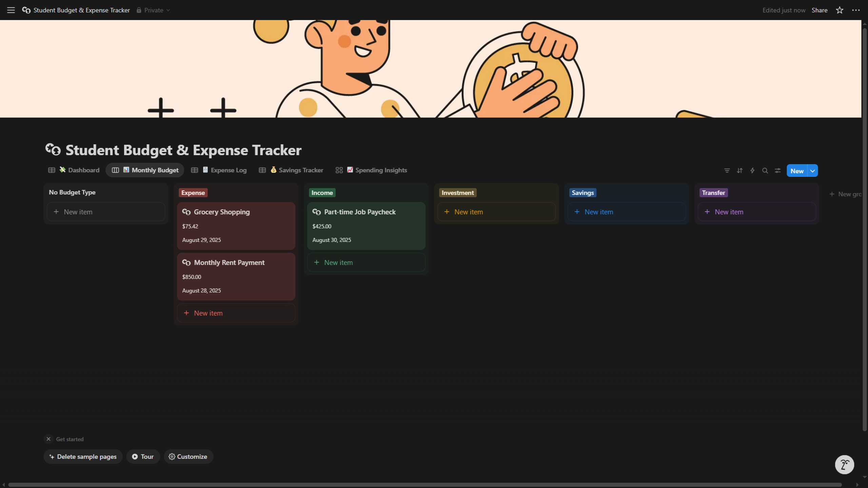Add new item in No Budget Type column
The height and width of the screenshot is (488, 868).
point(106,212)
